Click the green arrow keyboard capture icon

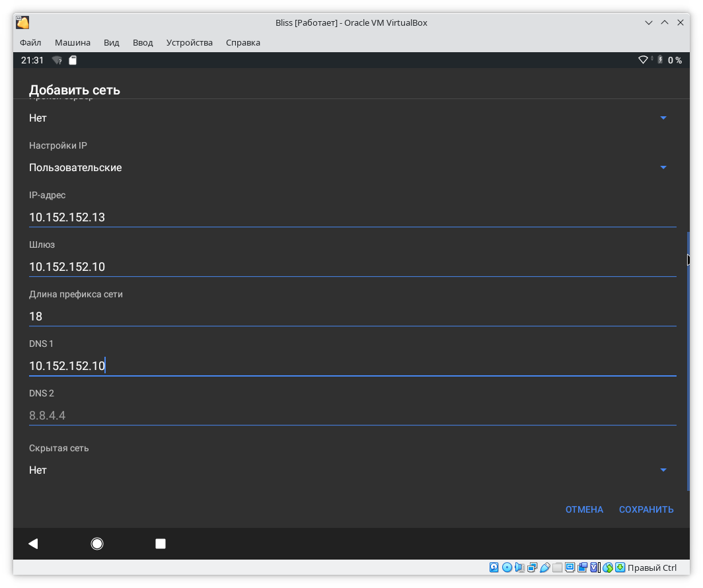point(620,568)
